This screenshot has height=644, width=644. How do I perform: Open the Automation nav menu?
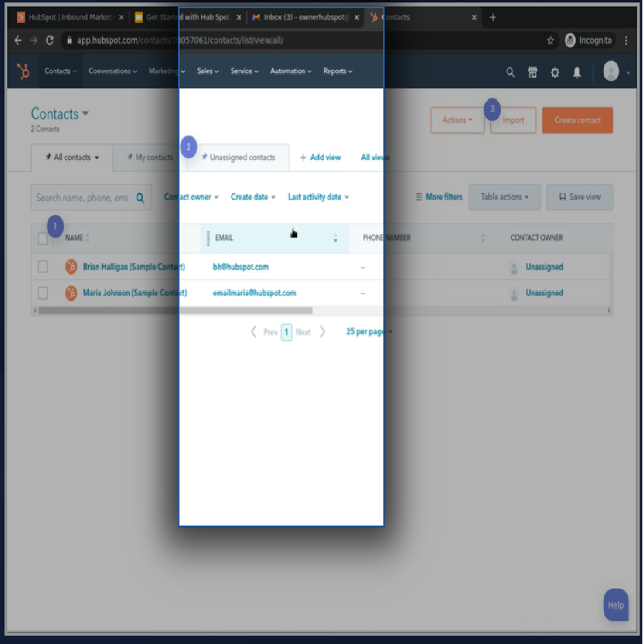click(290, 71)
